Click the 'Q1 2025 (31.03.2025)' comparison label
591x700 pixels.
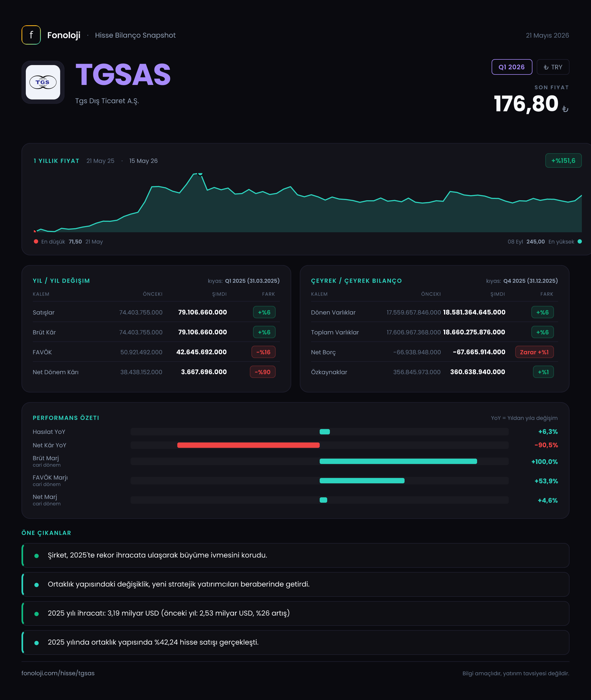tap(252, 281)
